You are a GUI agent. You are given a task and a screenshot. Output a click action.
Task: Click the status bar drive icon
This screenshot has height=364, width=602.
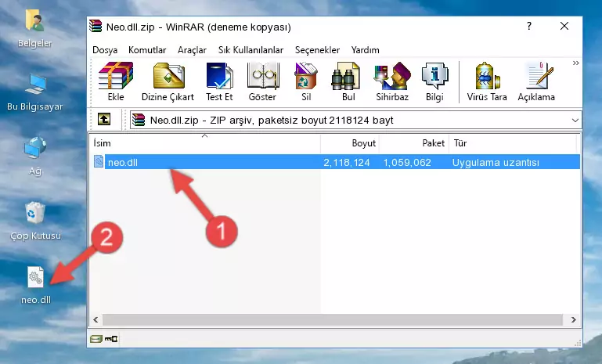coord(96,339)
